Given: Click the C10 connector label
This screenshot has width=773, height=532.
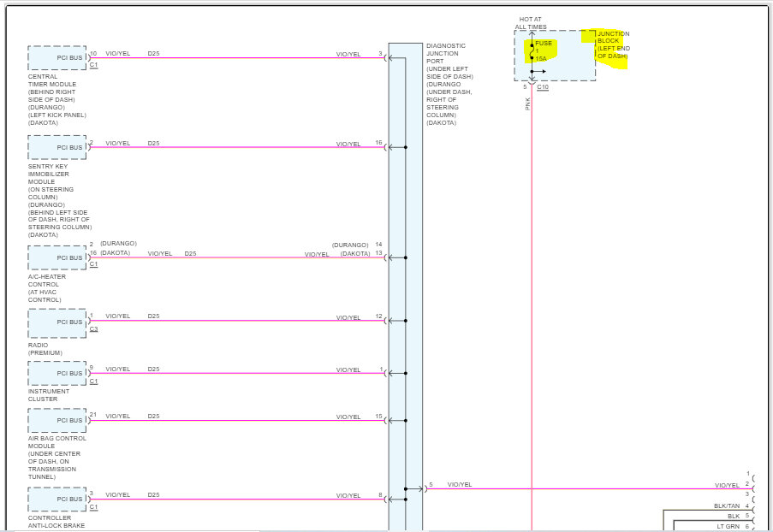Looking at the screenshot, I should tap(543, 86).
